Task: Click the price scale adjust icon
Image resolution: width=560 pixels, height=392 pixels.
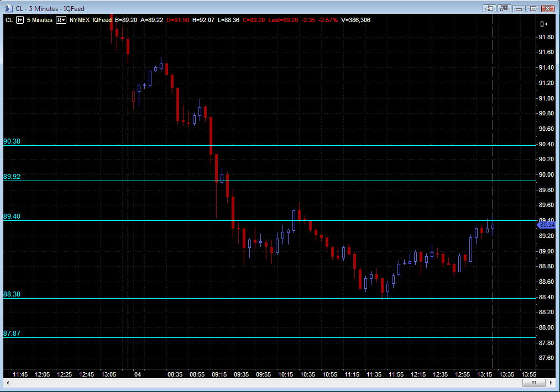Action: point(544,24)
